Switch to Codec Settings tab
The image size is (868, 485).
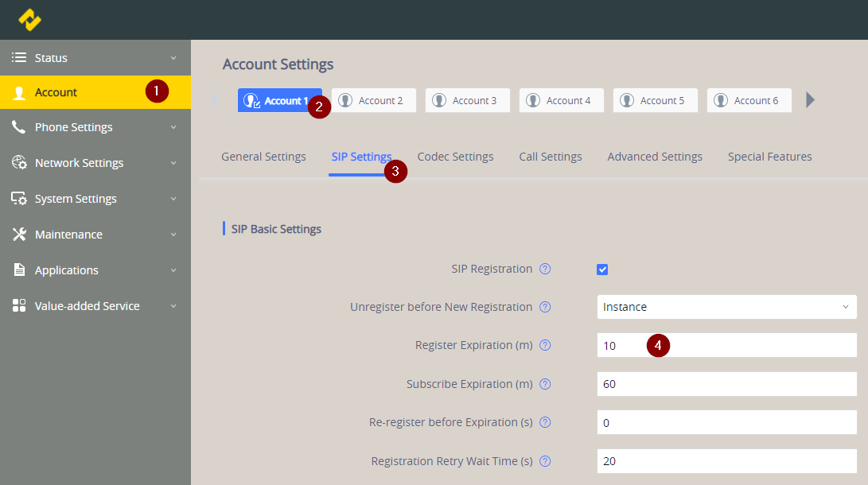pos(455,157)
